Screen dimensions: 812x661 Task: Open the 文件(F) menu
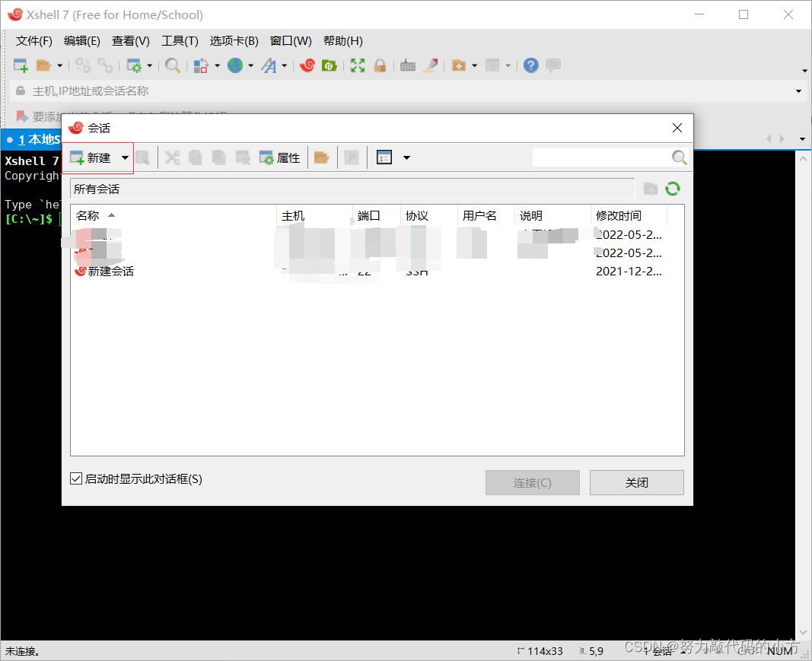coord(33,41)
